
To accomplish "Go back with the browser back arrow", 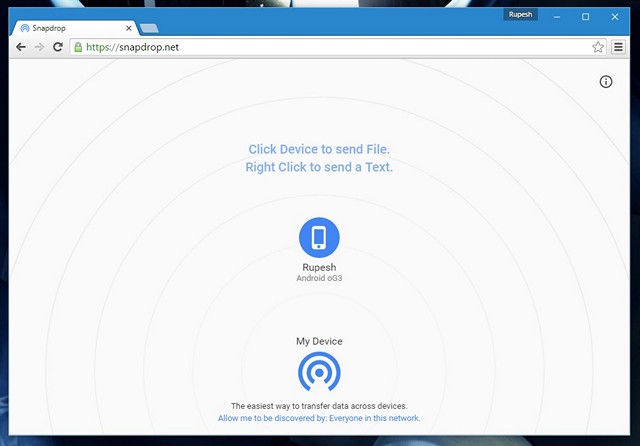I will point(21,47).
